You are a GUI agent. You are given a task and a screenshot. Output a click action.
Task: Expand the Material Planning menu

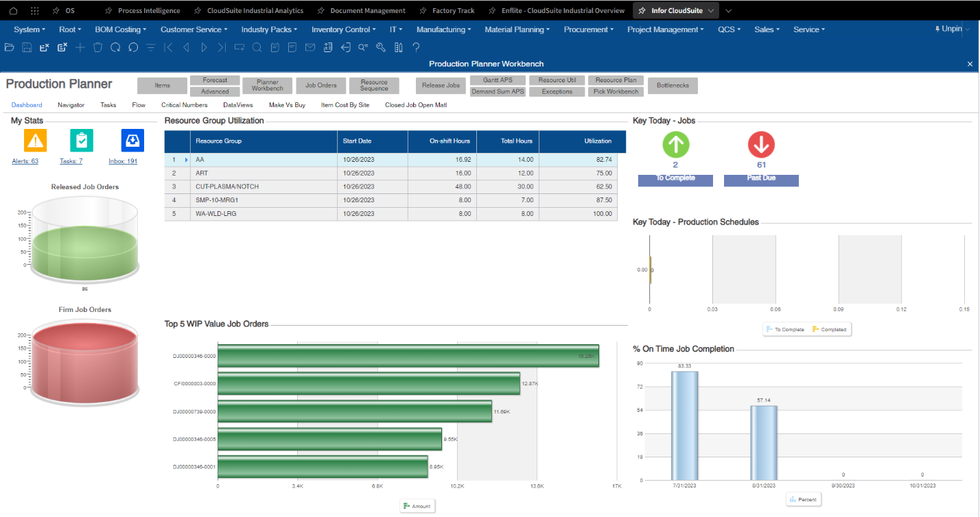click(517, 29)
